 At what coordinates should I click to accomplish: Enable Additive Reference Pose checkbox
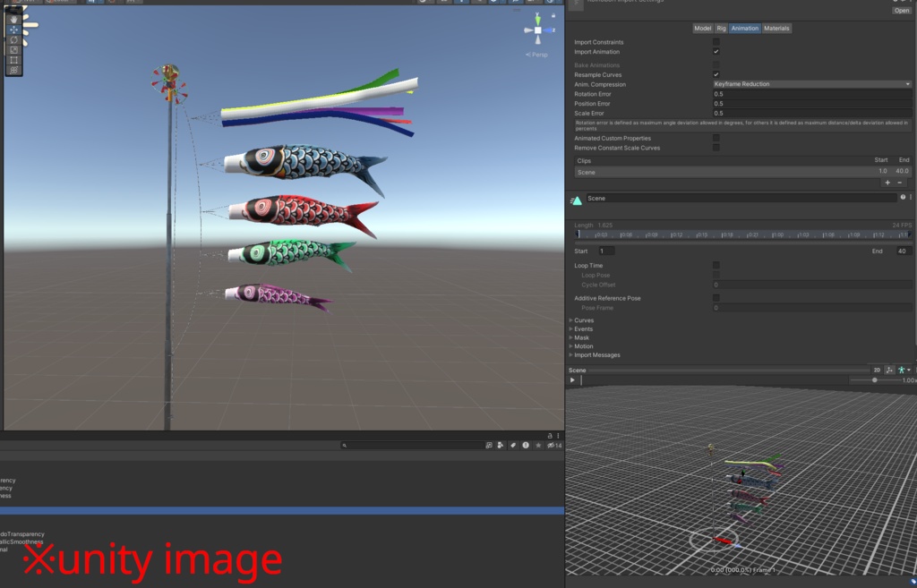(x=716, y=298)
